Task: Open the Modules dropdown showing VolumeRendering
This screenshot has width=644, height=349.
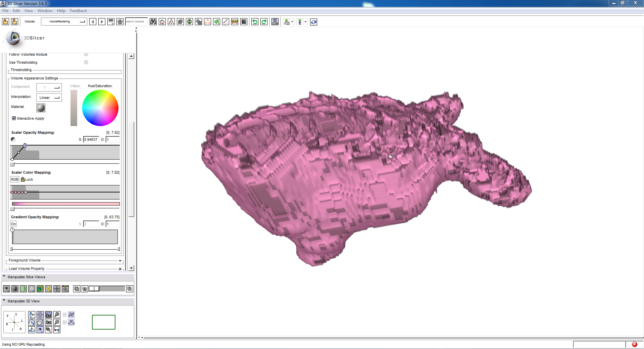Action: (x=64, y=22)
